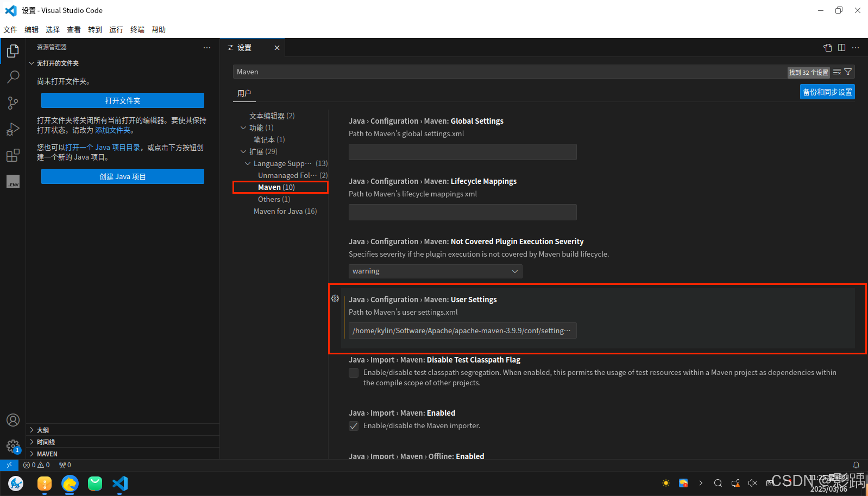Open the 文件 menu
The width and height of the screenshot is (868, 496).
[10, 30]
